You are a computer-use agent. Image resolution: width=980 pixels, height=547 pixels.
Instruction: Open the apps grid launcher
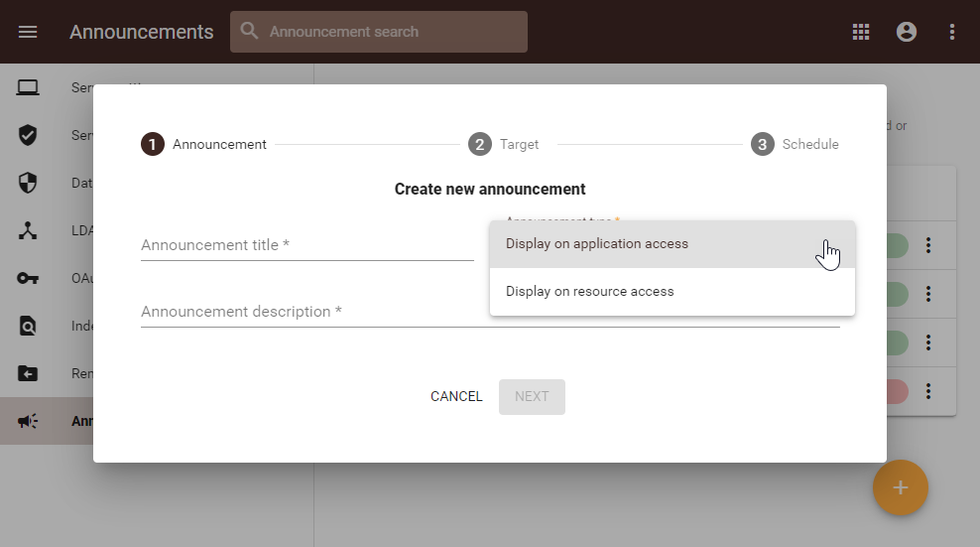click(x=861, y=32)
